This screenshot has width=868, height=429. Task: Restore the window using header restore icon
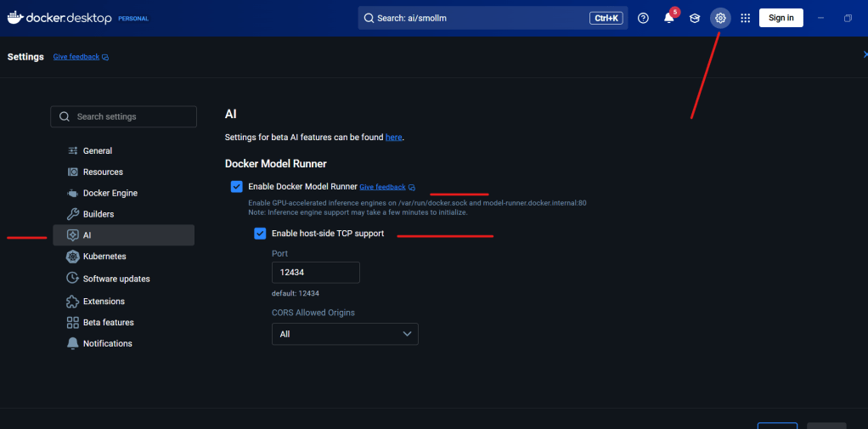[848, 19]
